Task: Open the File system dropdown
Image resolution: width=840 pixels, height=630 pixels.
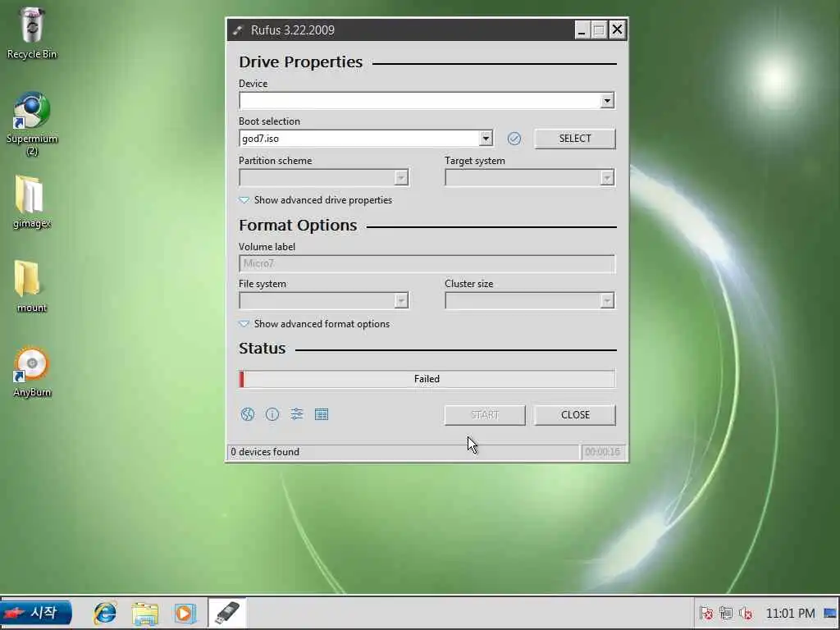Action: 323,300
